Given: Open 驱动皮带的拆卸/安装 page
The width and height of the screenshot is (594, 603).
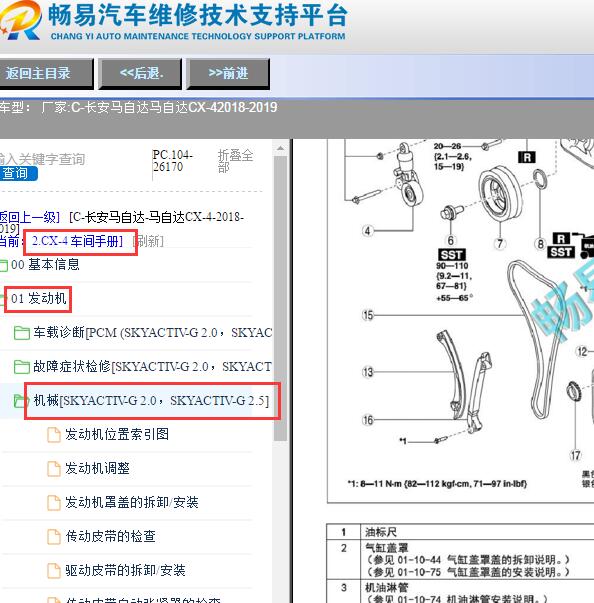Looking at the screenshot, I should 125,570.
